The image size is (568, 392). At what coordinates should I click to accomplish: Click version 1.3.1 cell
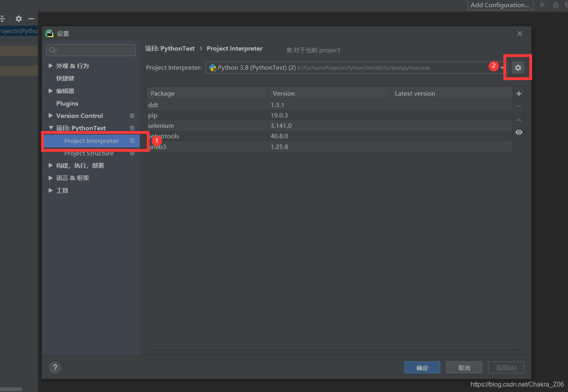(277, 105)
